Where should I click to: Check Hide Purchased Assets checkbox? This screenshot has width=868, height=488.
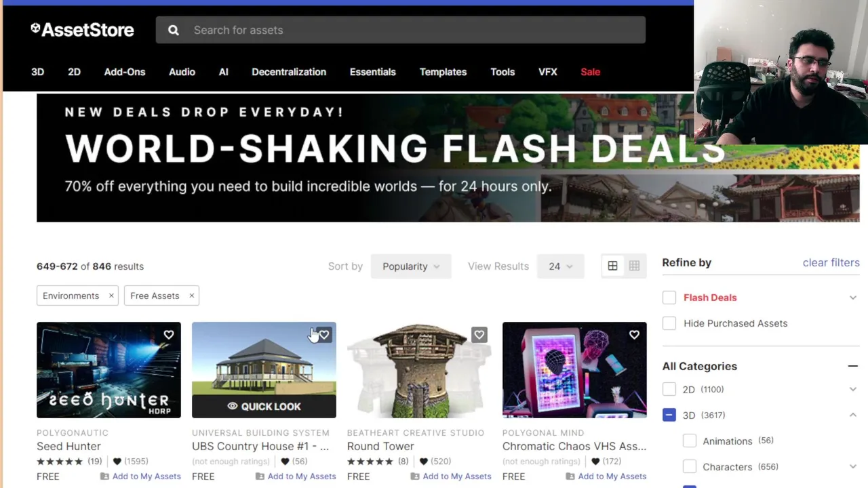pyautogui.click(x=669, y=323)
